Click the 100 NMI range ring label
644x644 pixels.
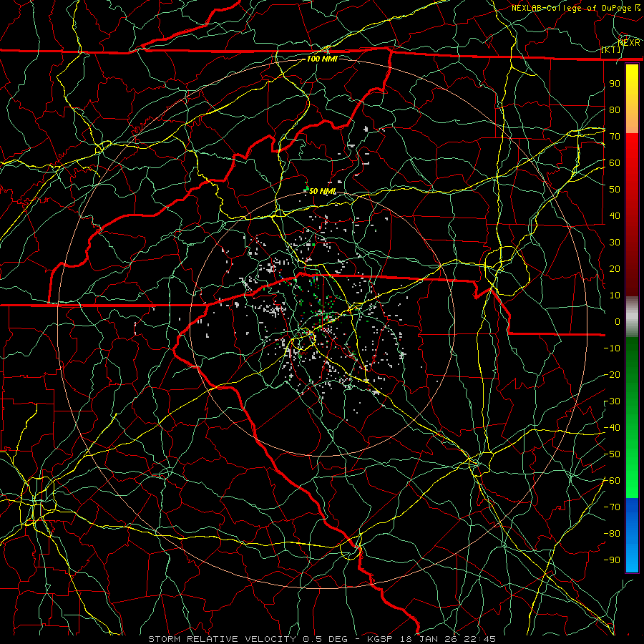coord(322,59)
